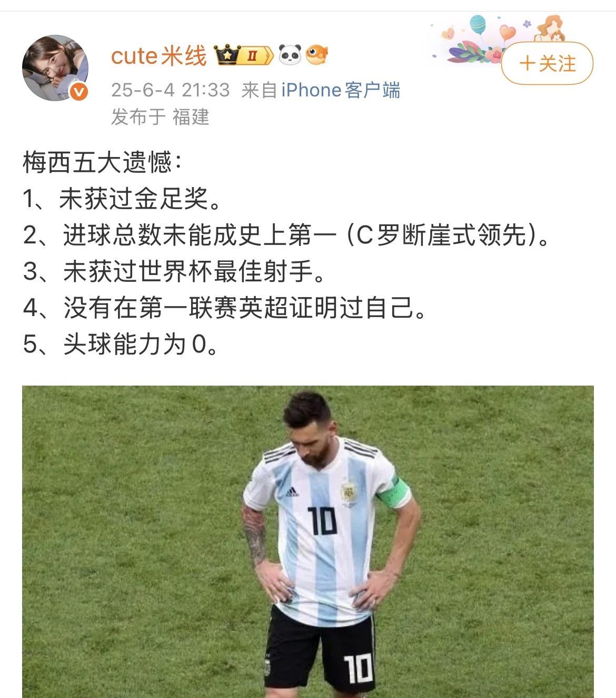Click the line about C罗断崖式领先
Screen dimensions: 616x698
(x=287, y=235)
